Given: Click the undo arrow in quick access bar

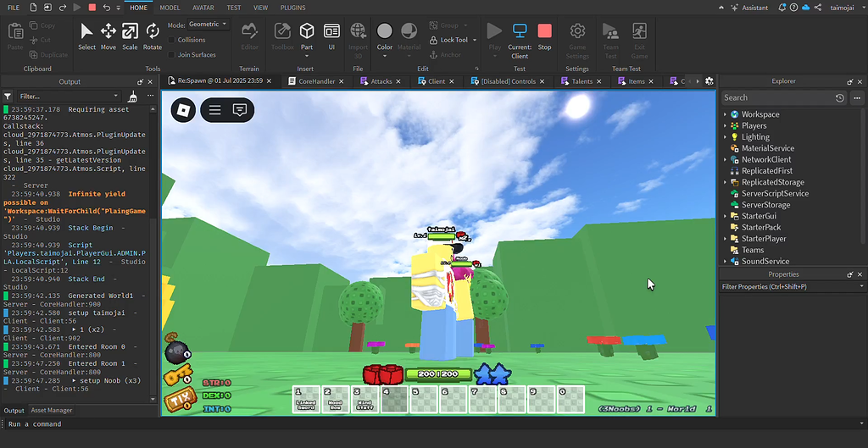Looking at the screenshot, I should pos(106,8).
